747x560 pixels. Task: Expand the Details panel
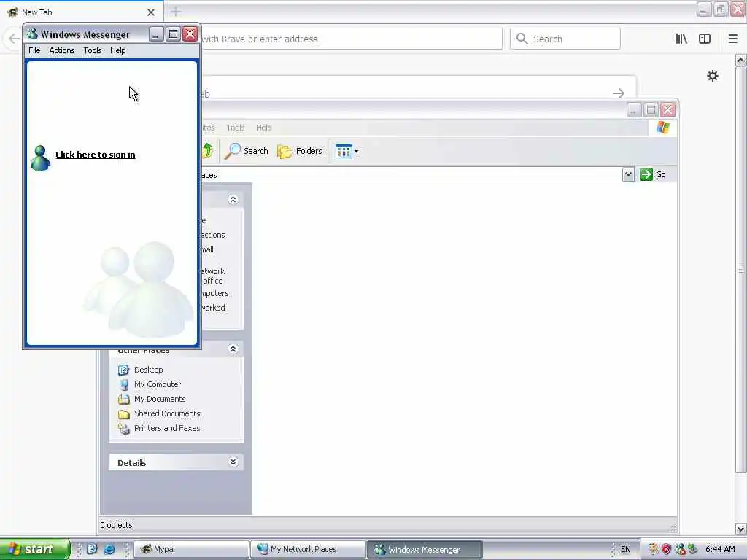[x=233, y=462]
